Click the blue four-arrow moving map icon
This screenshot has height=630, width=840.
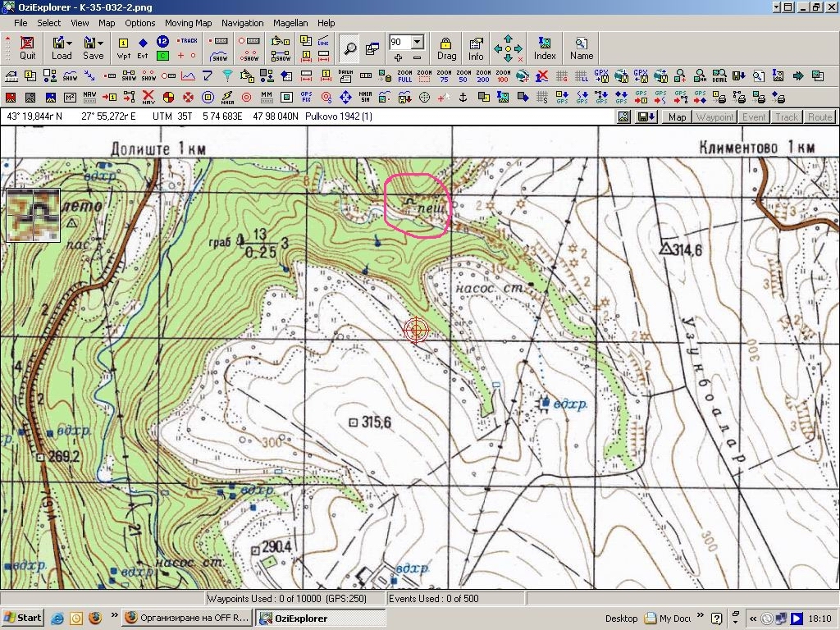coord(345,97)
